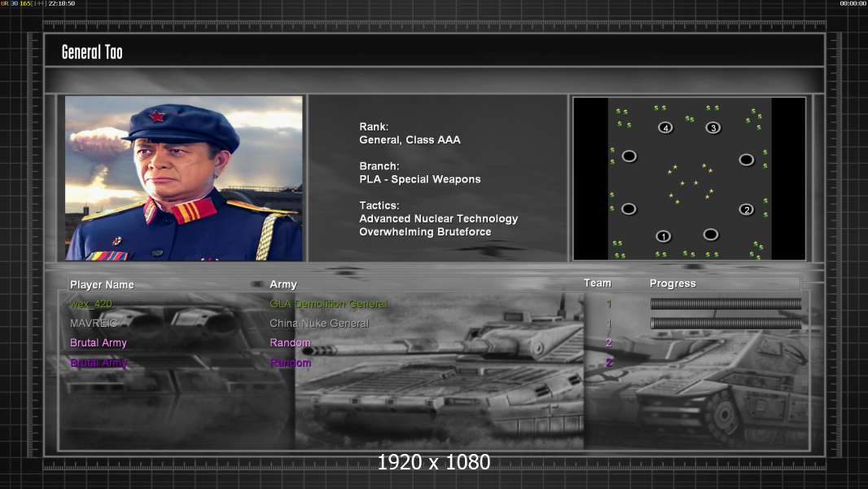This screenshot has width=868, height=489.
Task: Click empty start slot right of position 1
Action: (711, 235)
